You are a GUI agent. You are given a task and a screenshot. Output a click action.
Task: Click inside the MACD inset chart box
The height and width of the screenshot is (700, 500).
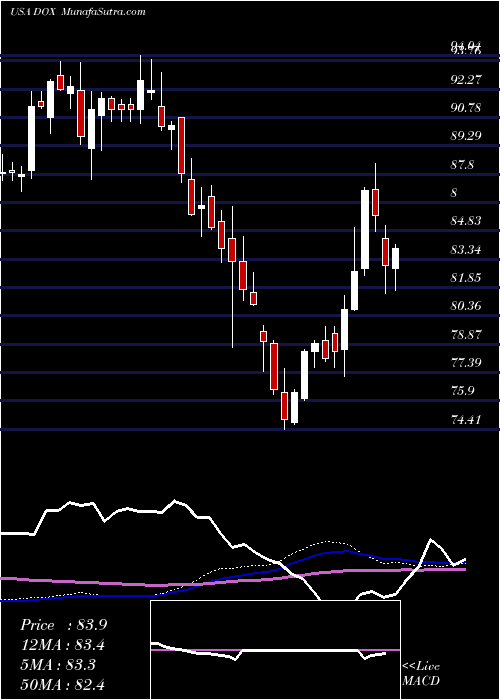(x=275, y=650)
